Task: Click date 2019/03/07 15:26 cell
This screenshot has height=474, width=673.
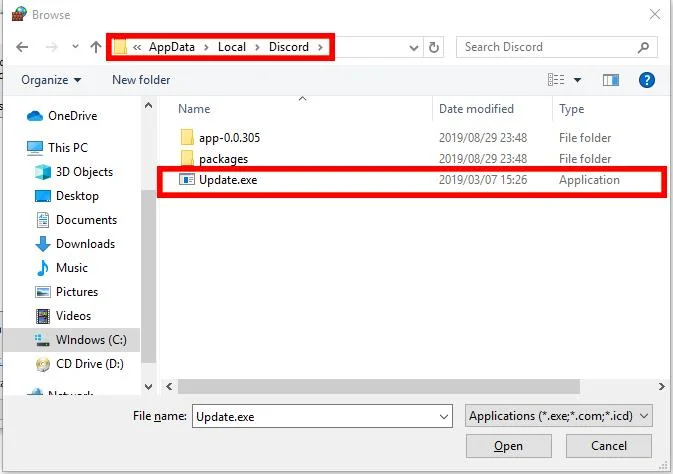Action: click(483, 180)
